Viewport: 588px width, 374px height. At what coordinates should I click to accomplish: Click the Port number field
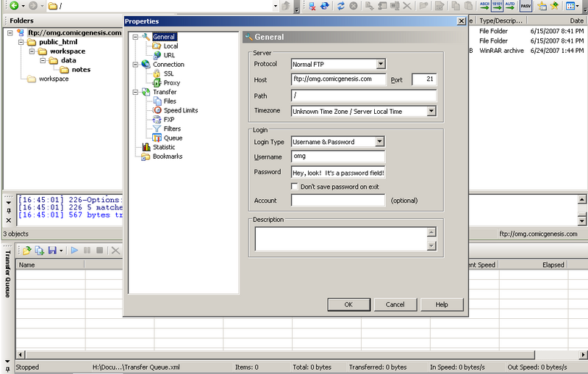(424, 79)
